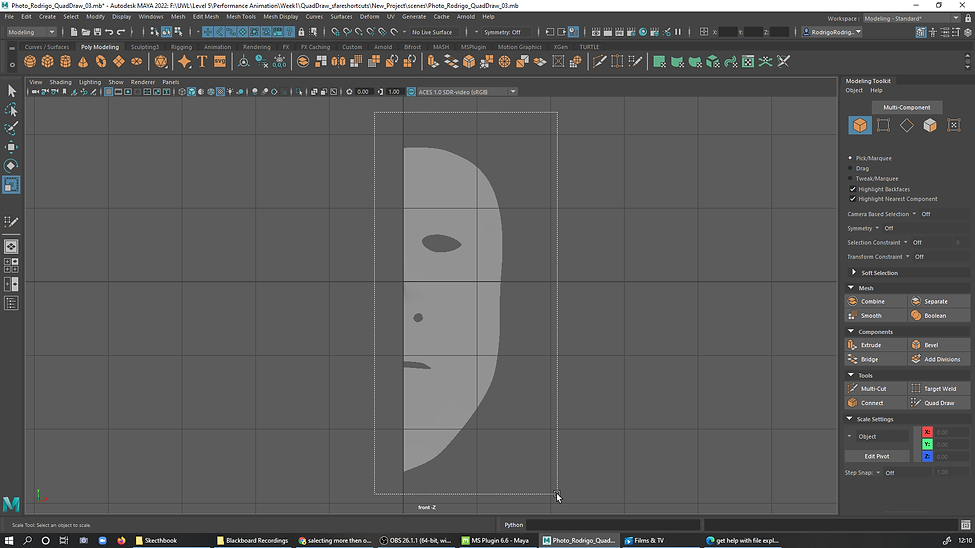Click the polygon Type tool T icon

pyautogui.click(x=202, y=62)
